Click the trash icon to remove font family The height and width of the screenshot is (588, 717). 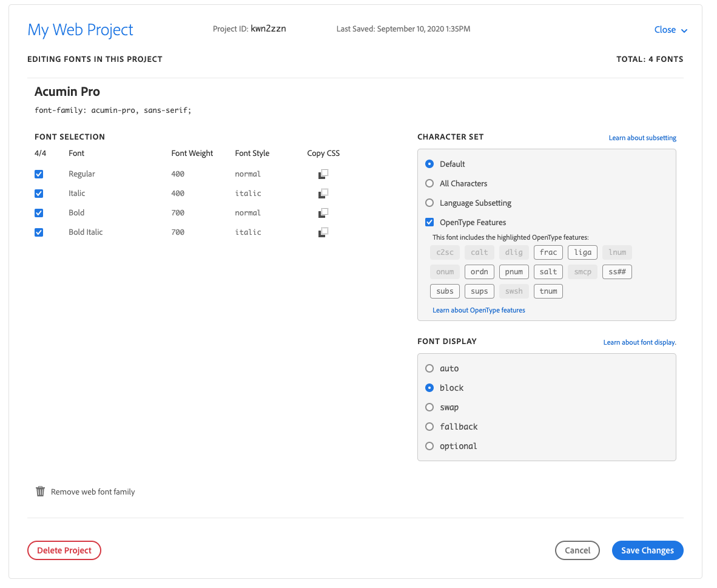click(x=41, y=492)
